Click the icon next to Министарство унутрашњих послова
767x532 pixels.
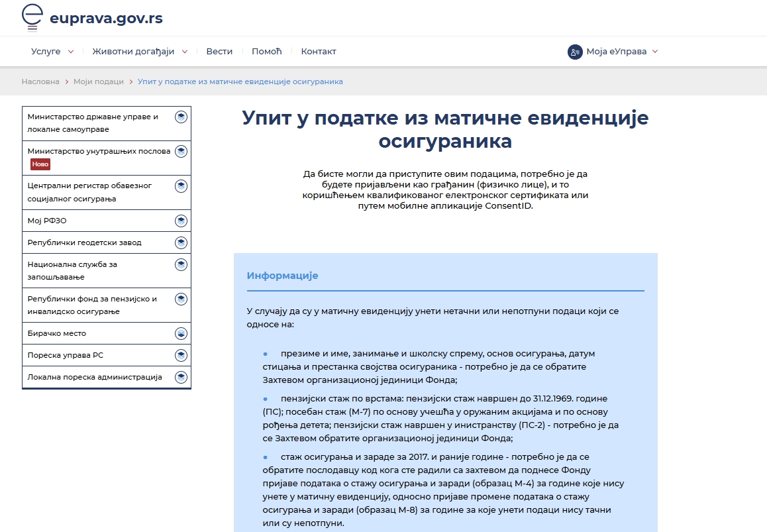[x=180, y=150]
